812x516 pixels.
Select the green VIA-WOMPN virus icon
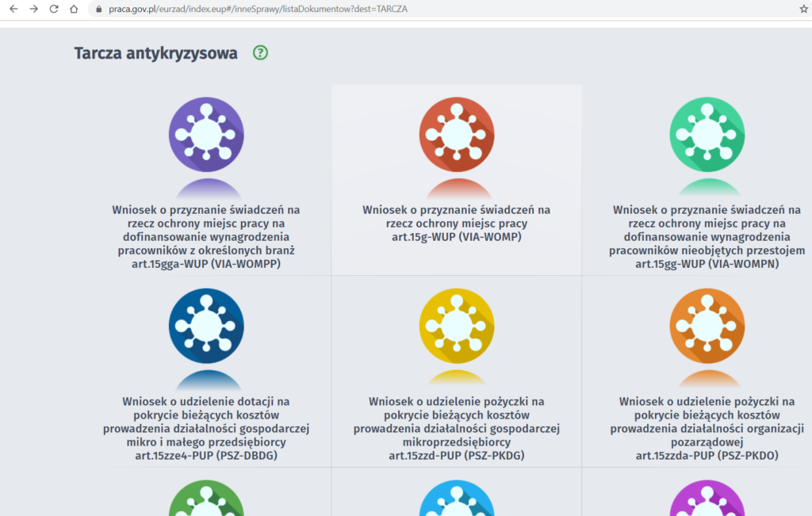click(707, 135)
